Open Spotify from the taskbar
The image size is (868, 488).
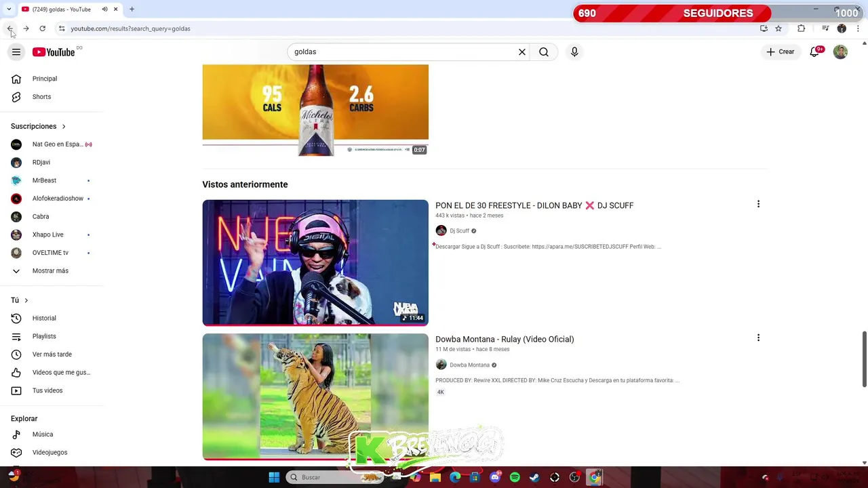[x=515, y=477]
